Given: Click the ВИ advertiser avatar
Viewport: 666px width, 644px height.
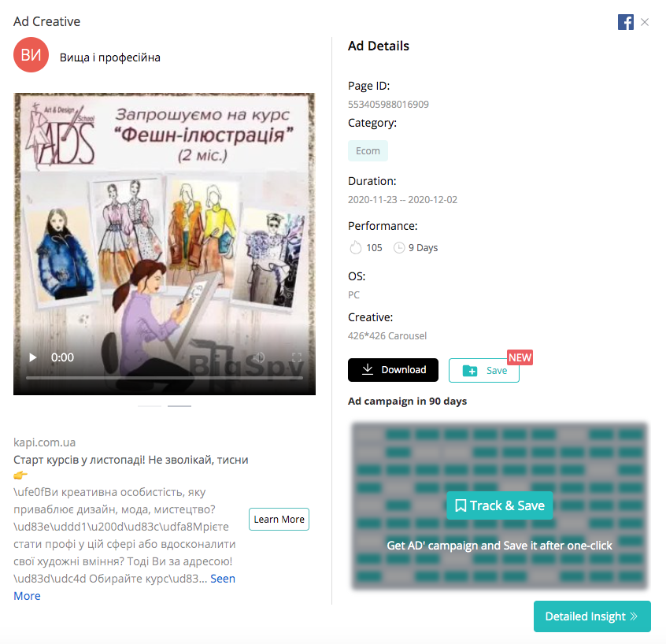Looking at the screenshot, I should coord(31,55).
